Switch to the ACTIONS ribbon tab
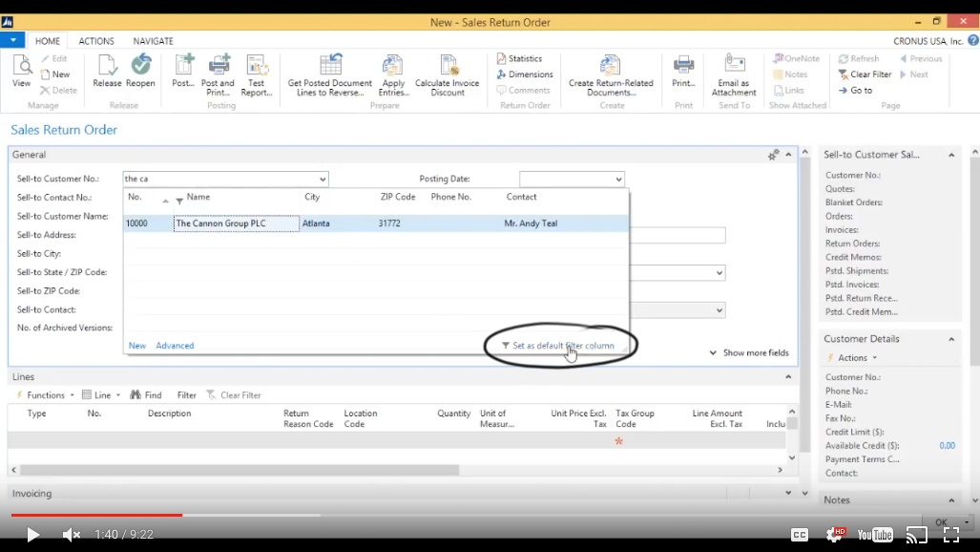The image size is (980, 552). (x=96, y=41)
